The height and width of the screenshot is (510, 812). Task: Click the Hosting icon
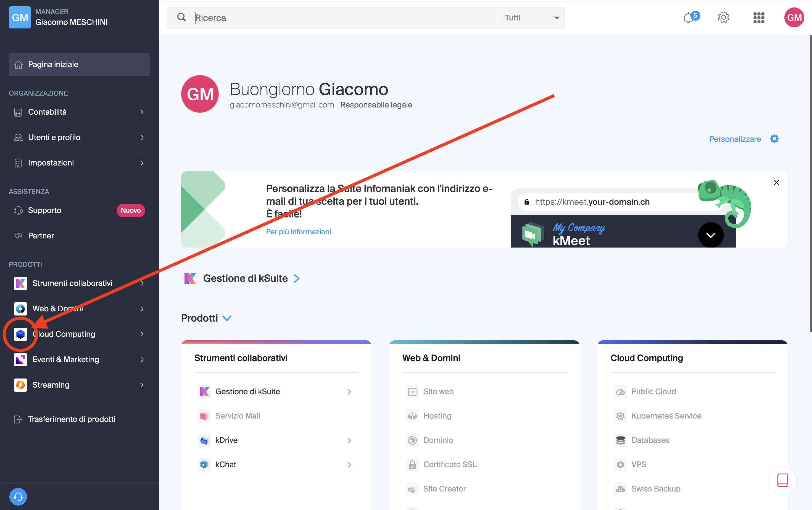click(412, 416)
